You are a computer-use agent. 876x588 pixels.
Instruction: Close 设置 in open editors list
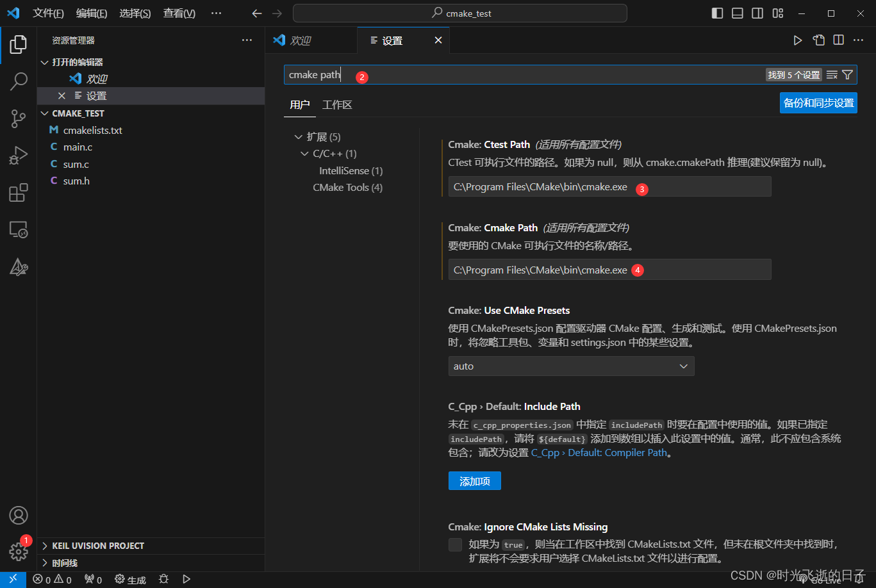point(62,96)
